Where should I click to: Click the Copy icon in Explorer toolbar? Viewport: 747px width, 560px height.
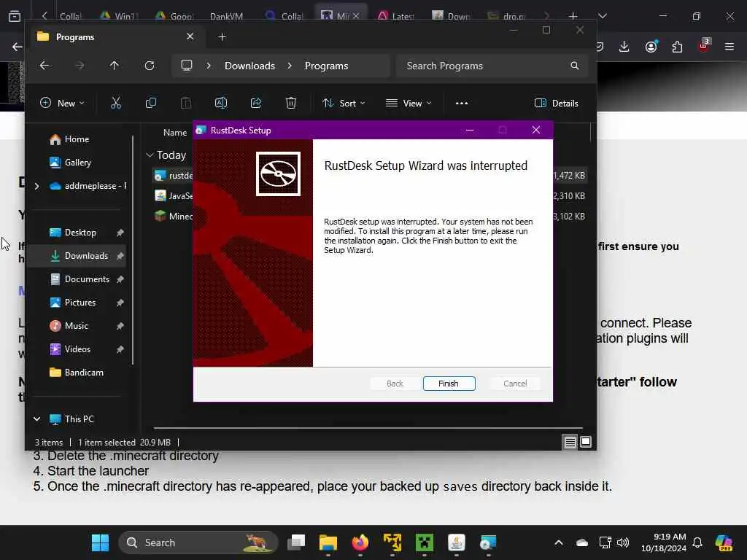150,103
